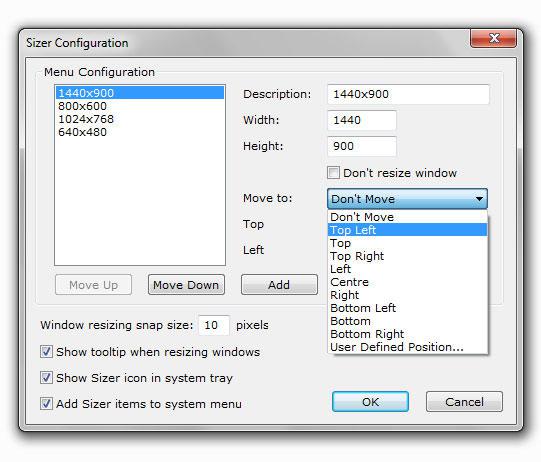Click the Description input field

tap(408, 94)
